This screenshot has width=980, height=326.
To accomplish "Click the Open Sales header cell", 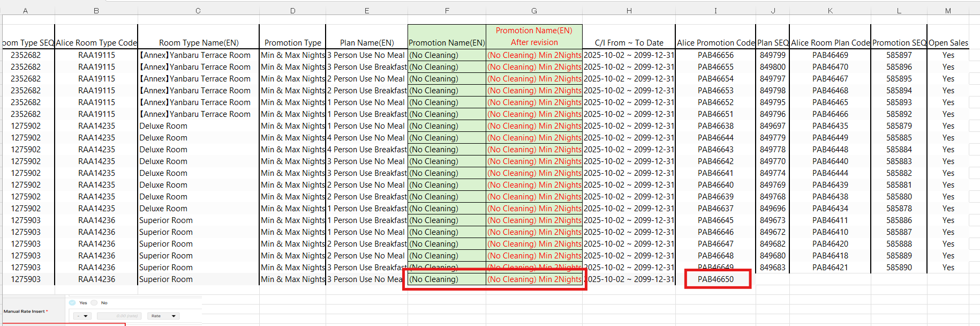I will (948, 36).
